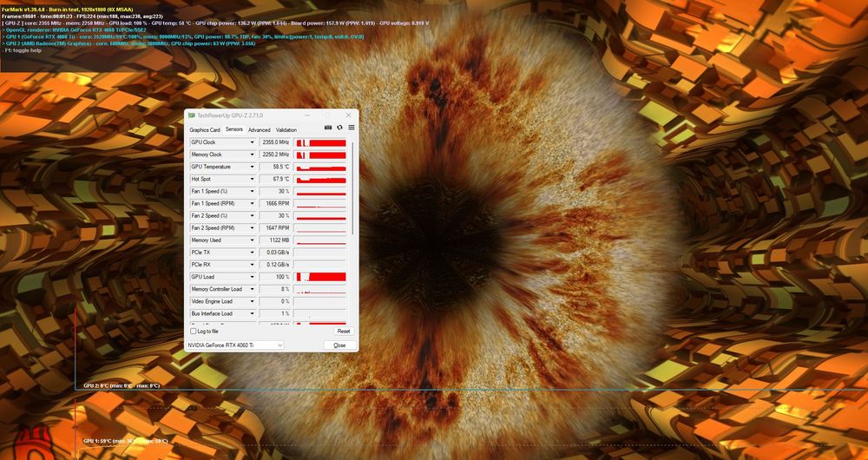Click the 100 % GPU Load value
The image size is (868, 460).
pos(275,277)
